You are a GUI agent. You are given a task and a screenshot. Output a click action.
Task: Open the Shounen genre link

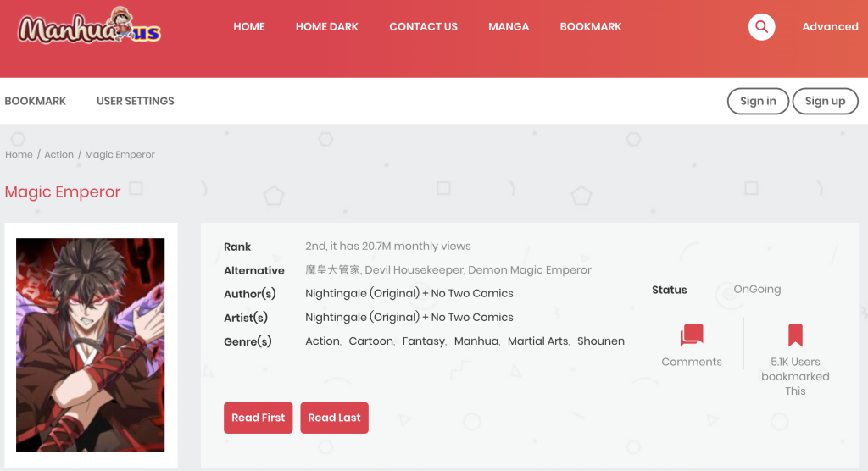600,341
